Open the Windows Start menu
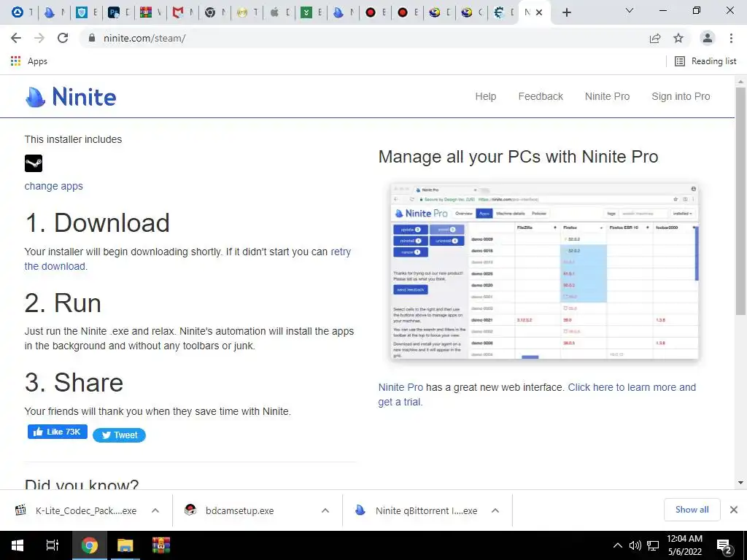The image size is (747, 560). [18, 545]
